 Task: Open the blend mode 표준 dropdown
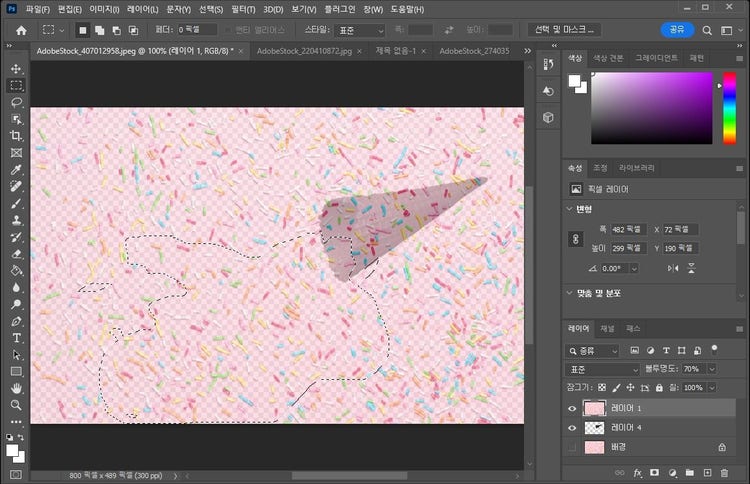tap(603, 369)
